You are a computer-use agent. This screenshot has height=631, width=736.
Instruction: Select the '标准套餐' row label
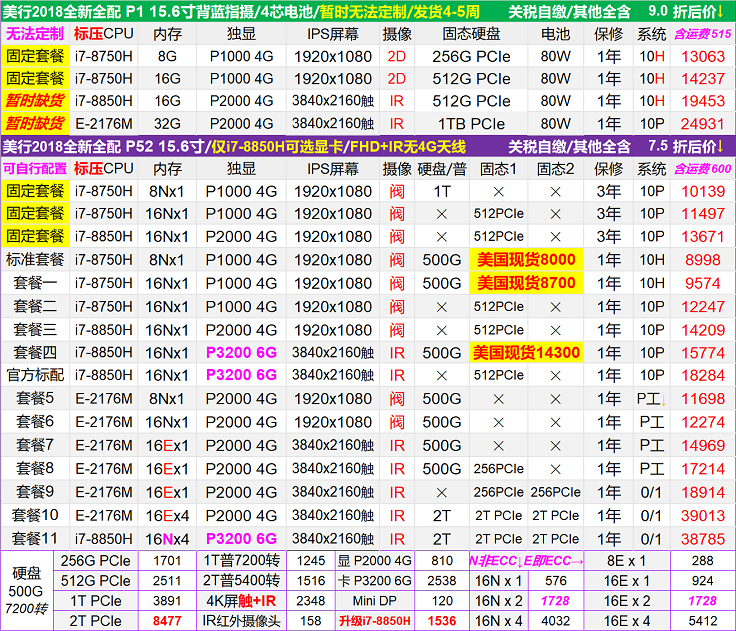coord(35,259)
